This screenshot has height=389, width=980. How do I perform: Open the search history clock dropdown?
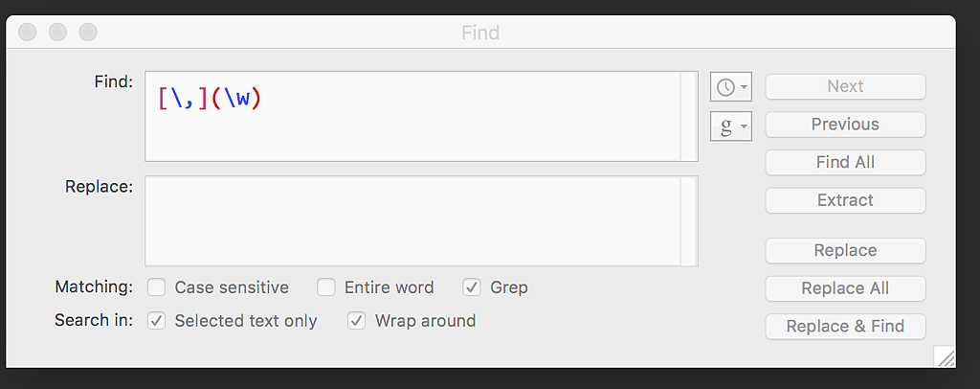click(731, 87)
